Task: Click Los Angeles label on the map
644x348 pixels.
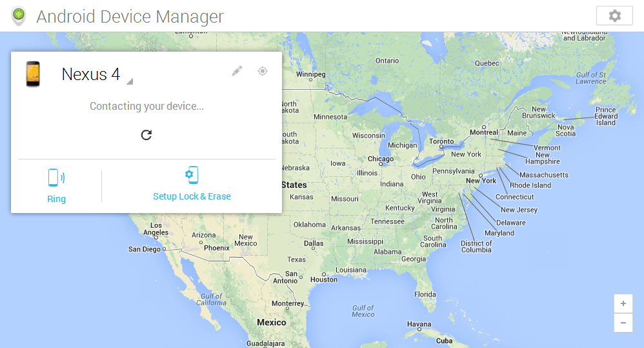Action: (x=156, y=229)
